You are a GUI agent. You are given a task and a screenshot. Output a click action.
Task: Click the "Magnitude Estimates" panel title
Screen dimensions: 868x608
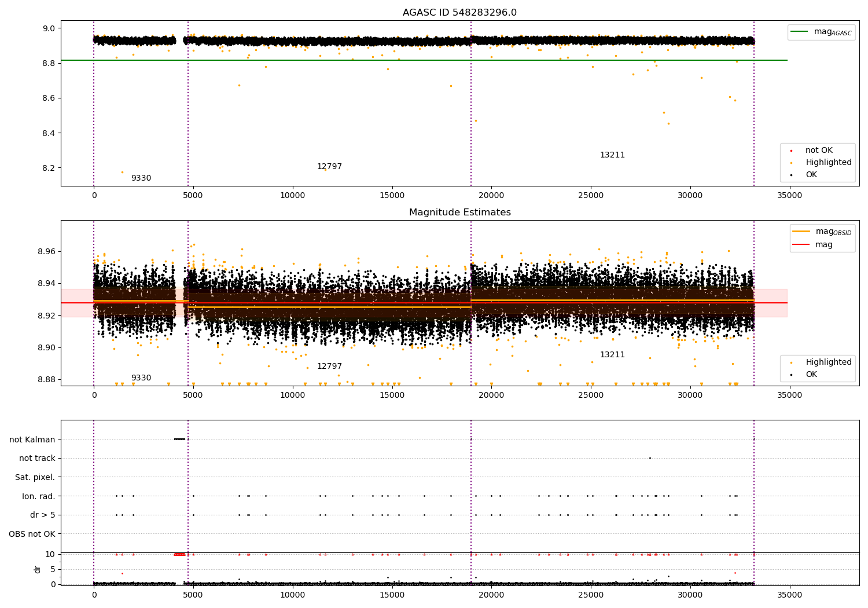click(x=459, y=213)
